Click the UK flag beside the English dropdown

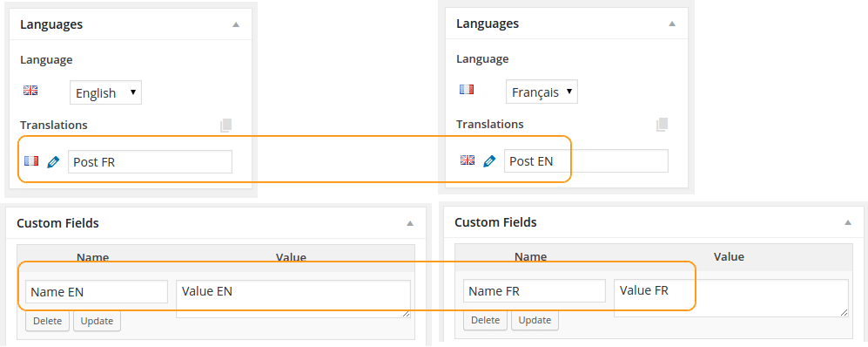click(x=30, y=91)
